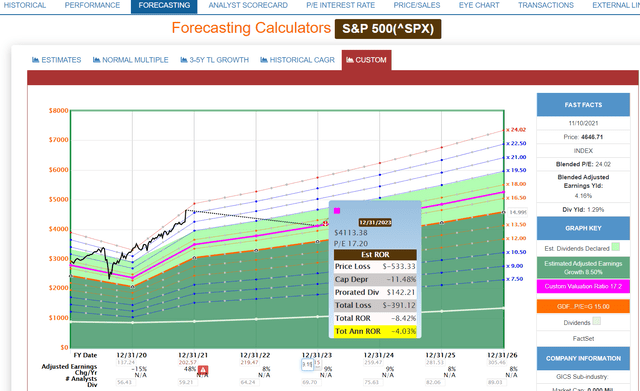Open the PRICE/SALES tab
Image resolution: width=640 pixels, height=391 pixels.
click(x=417, y=5)
